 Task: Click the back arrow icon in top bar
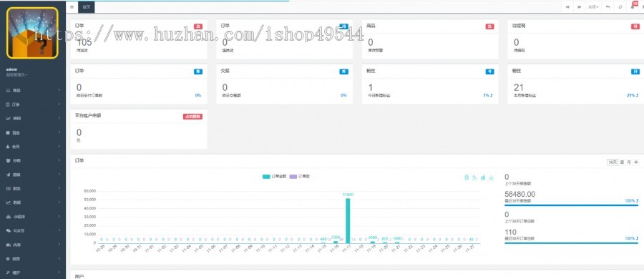608,7
